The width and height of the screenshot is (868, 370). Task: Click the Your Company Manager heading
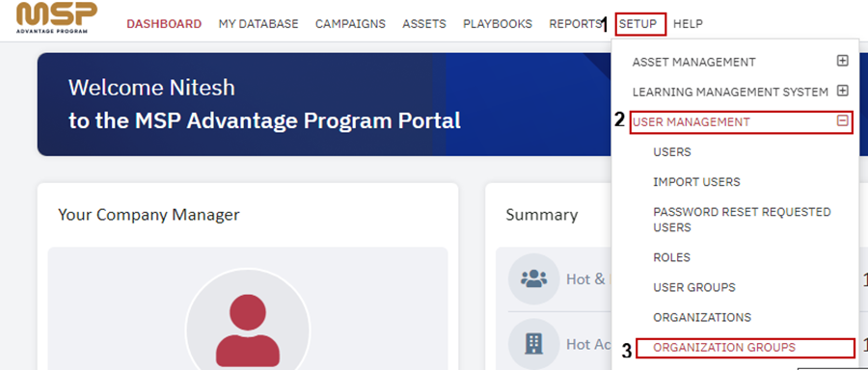[x=149, y=215]
